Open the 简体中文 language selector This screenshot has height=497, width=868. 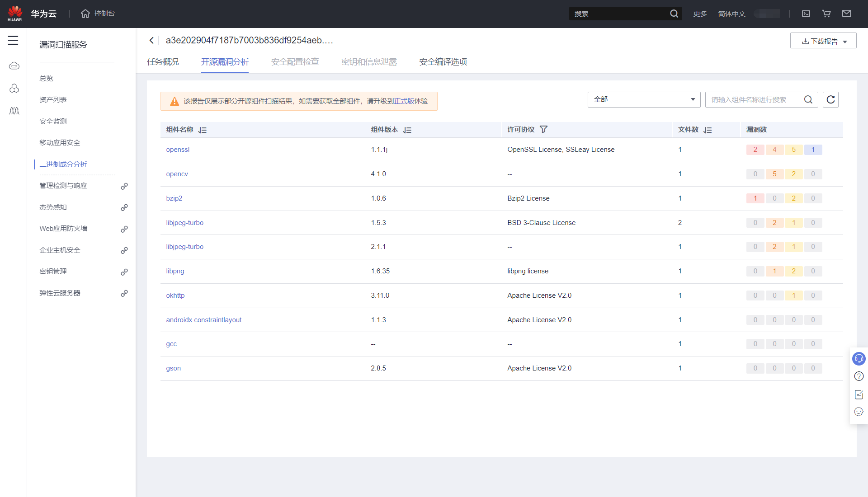coord(731,14)
